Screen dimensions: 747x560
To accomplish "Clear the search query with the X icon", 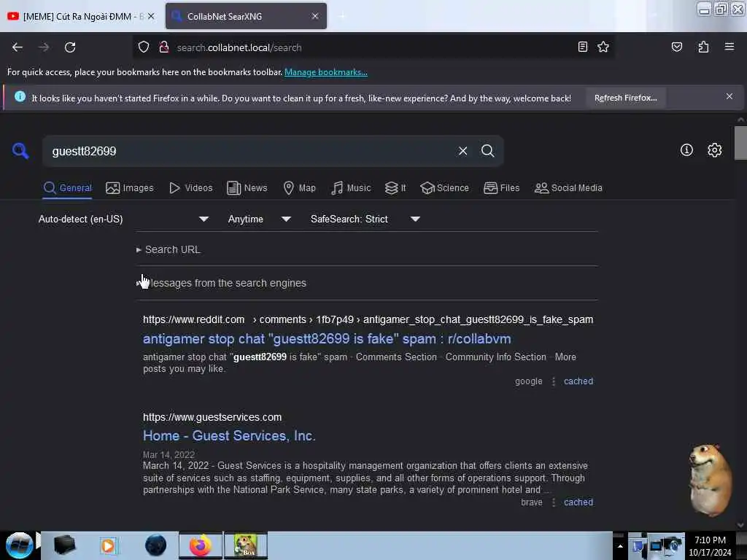I will 462,151.
